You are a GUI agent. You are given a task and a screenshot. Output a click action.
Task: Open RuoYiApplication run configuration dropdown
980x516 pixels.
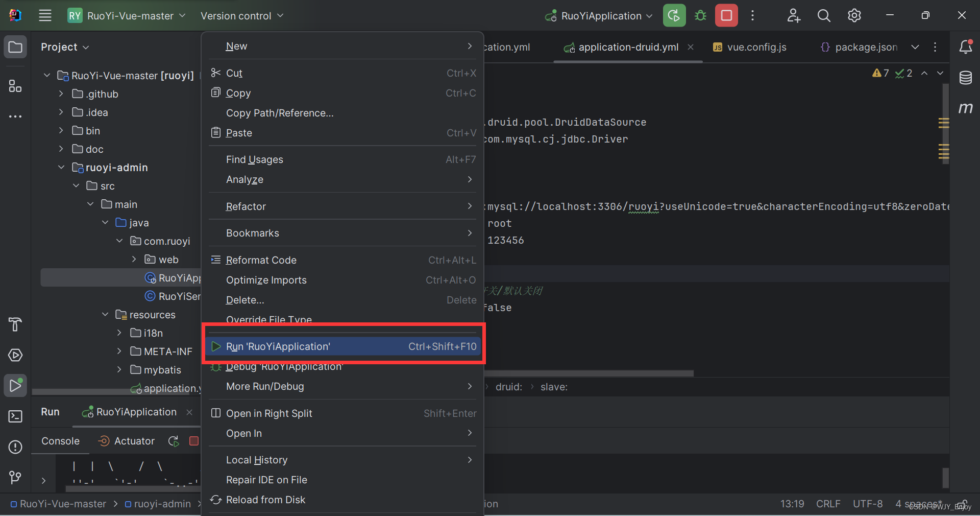[599, 16]
